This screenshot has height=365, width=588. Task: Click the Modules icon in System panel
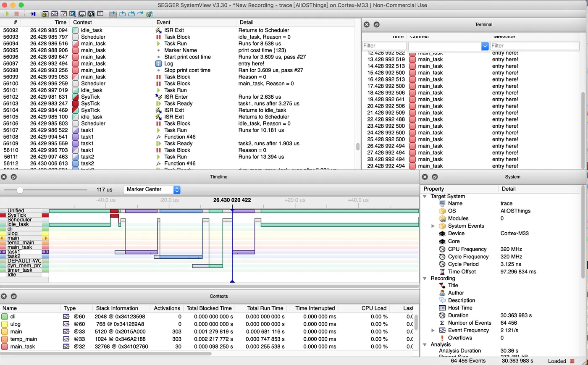click(x=442, y=218)
